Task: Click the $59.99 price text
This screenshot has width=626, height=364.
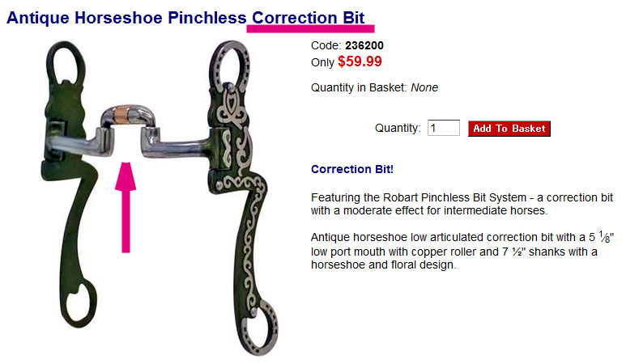Action: pos(360,61)
